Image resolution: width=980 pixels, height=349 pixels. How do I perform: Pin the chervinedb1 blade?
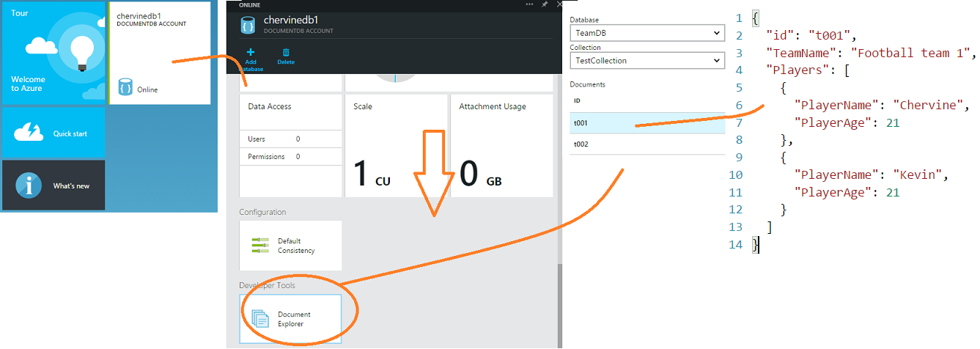click(545, 4)
